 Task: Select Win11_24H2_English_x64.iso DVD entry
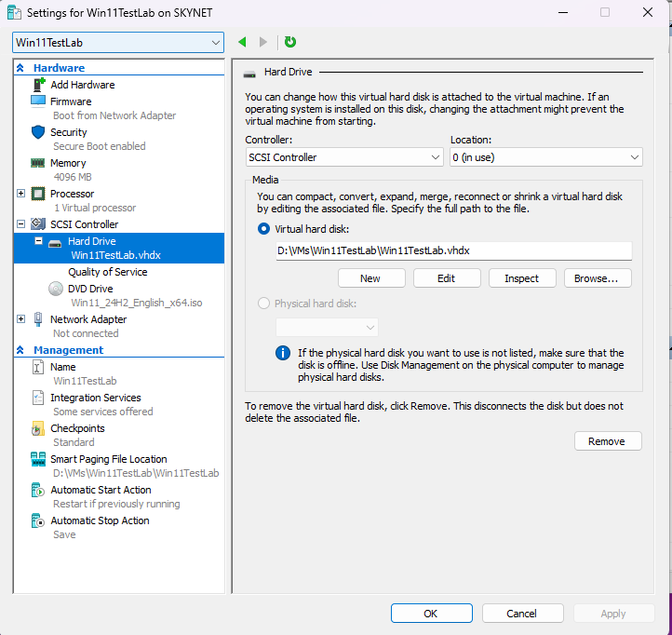pos(137,303)
